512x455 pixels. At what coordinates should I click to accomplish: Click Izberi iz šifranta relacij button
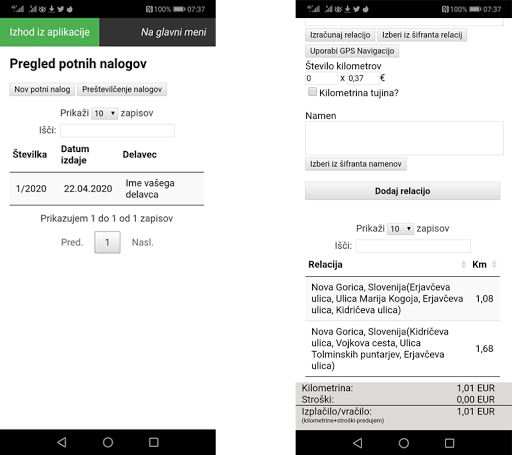point(422,35)
